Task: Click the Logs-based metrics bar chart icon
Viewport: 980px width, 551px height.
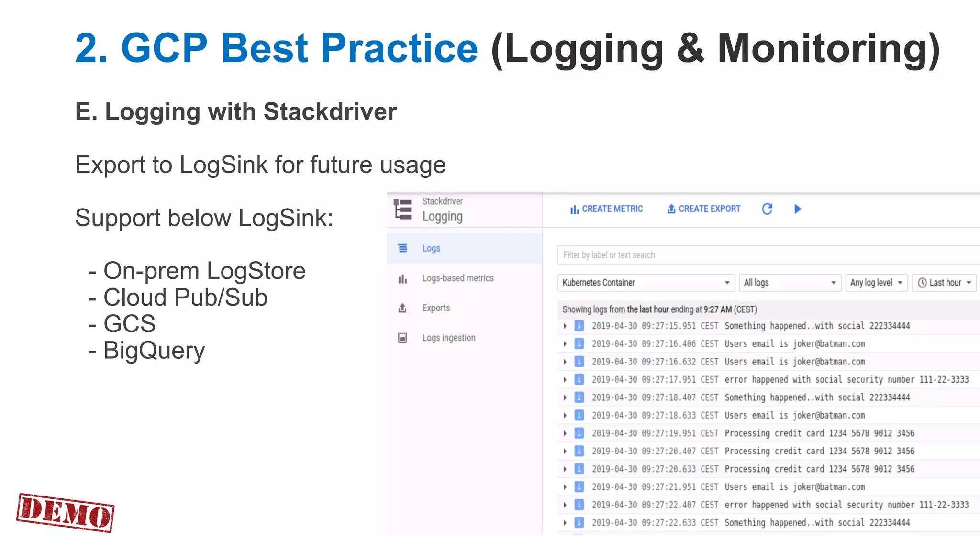Action: tap(403, 279)
